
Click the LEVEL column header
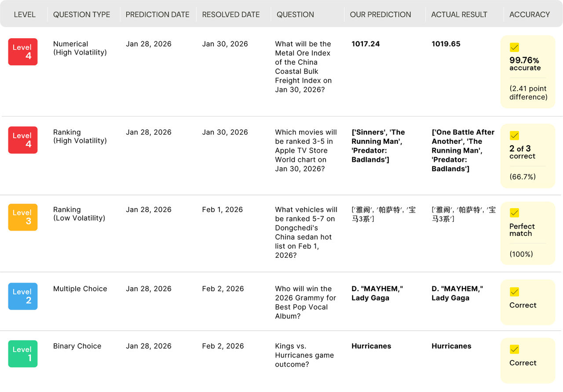pos(25,15)
